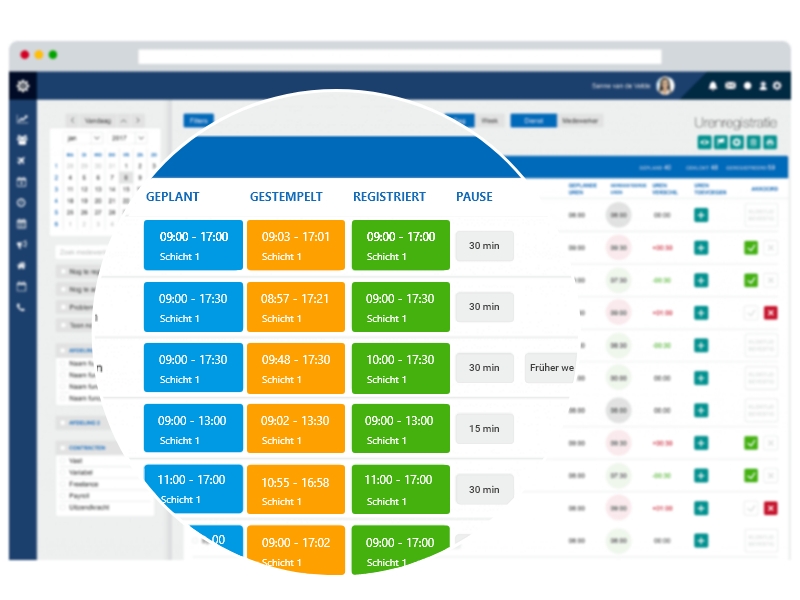Open orange shift 08:57 - 17:21

(x=296, y=307)
